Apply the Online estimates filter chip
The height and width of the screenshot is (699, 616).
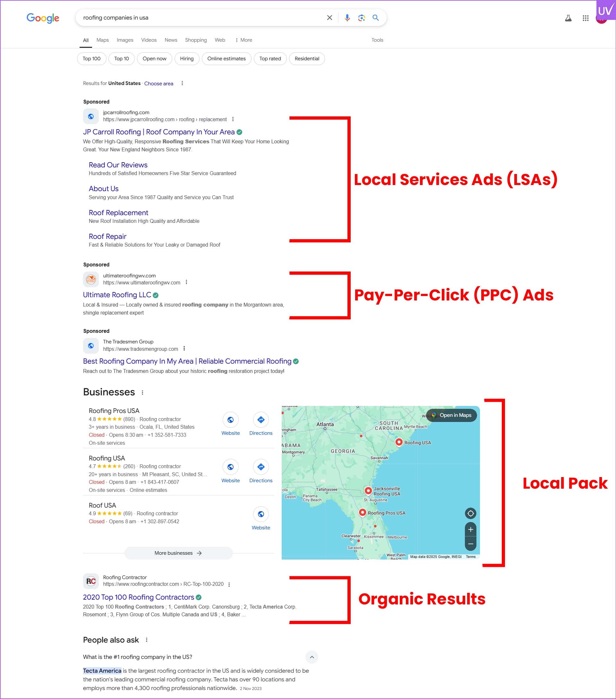coord(227,58)
